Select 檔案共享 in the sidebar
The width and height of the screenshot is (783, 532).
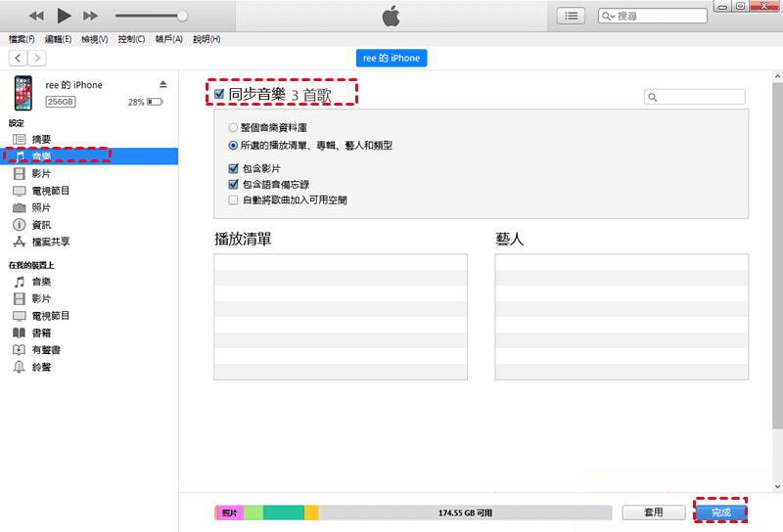tap(50, 242)
